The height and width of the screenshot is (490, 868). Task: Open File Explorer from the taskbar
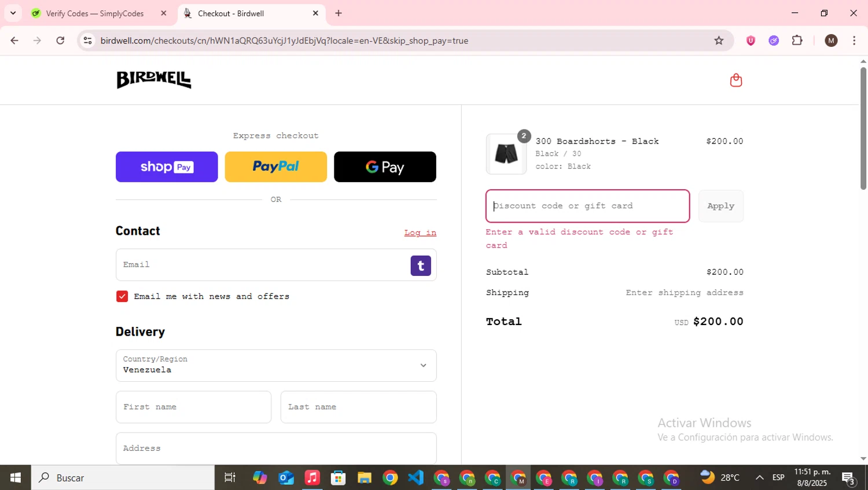pyautogui.click(x=364, y=478)
